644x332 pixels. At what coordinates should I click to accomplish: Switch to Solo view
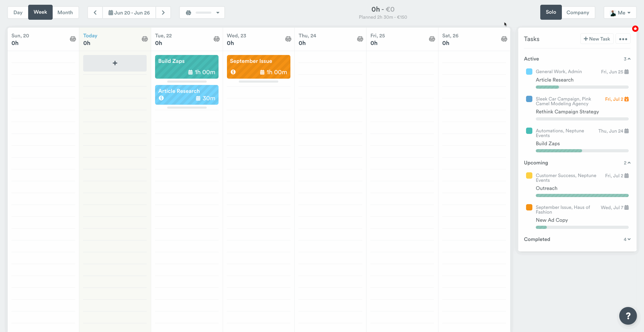point(551,12)
